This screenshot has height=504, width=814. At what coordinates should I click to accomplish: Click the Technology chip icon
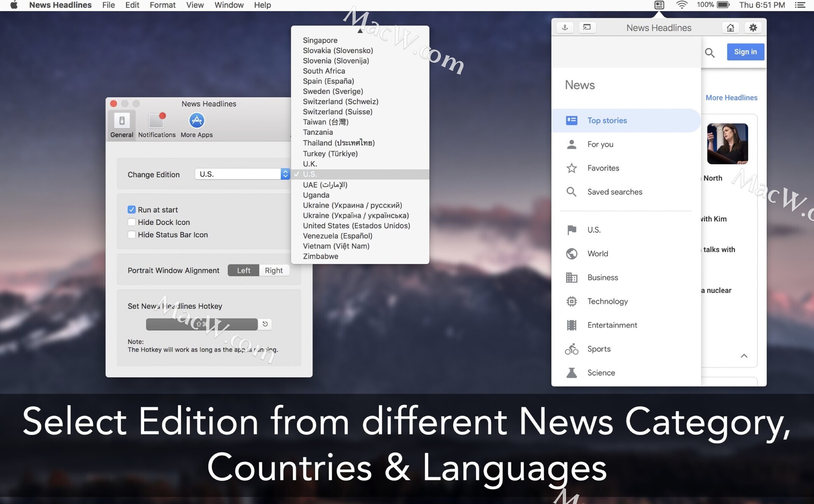point(571,301)
